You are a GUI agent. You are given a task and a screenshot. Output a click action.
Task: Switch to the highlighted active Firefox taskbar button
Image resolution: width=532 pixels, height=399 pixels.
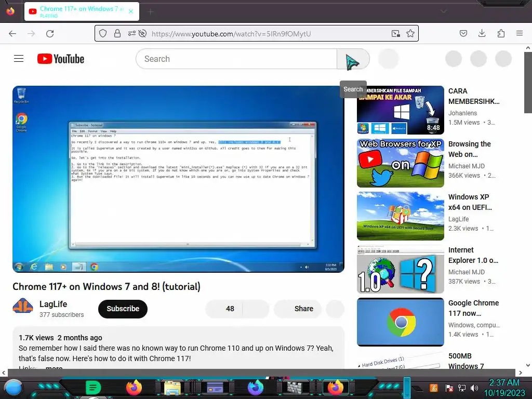point(335,387)
